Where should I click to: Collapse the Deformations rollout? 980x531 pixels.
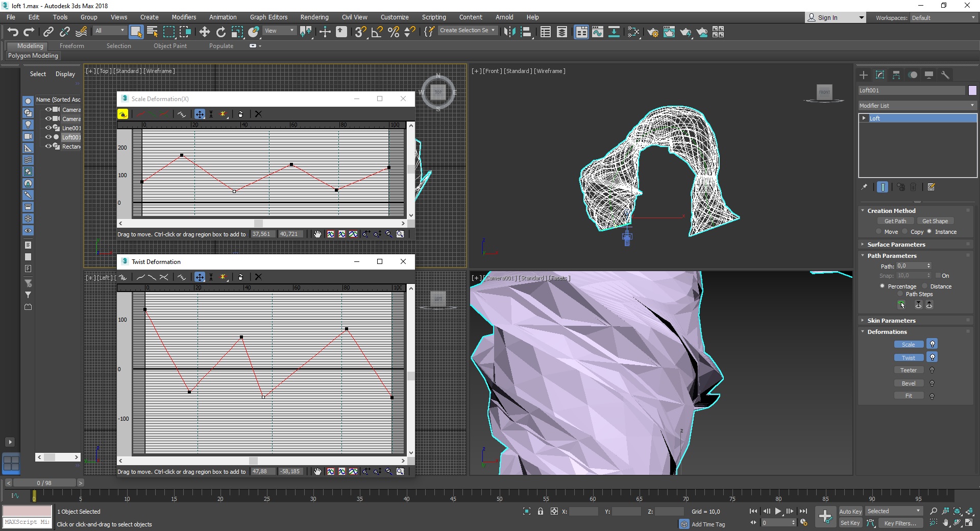pos(887,332)
